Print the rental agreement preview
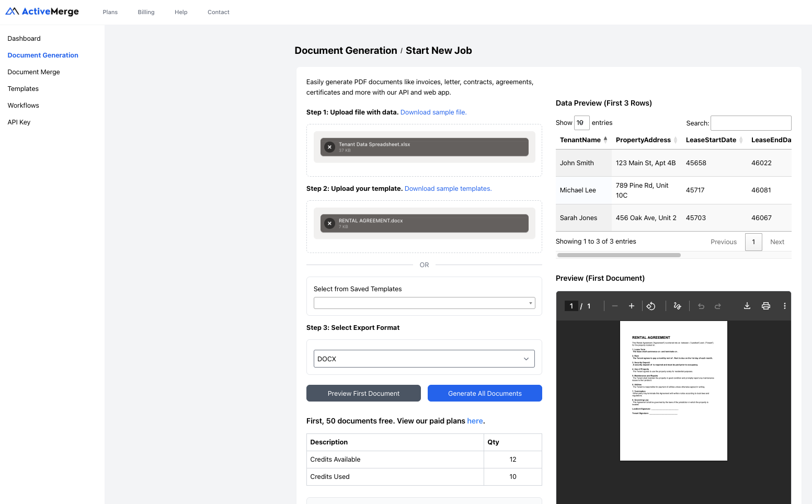The image size is (812, 504). tap(766, 306)
